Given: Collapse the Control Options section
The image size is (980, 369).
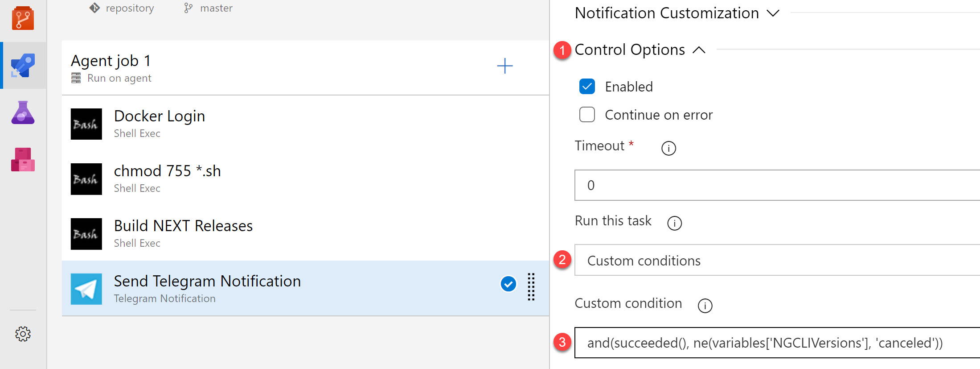Looking at the screenshot, I should (699, 50).
